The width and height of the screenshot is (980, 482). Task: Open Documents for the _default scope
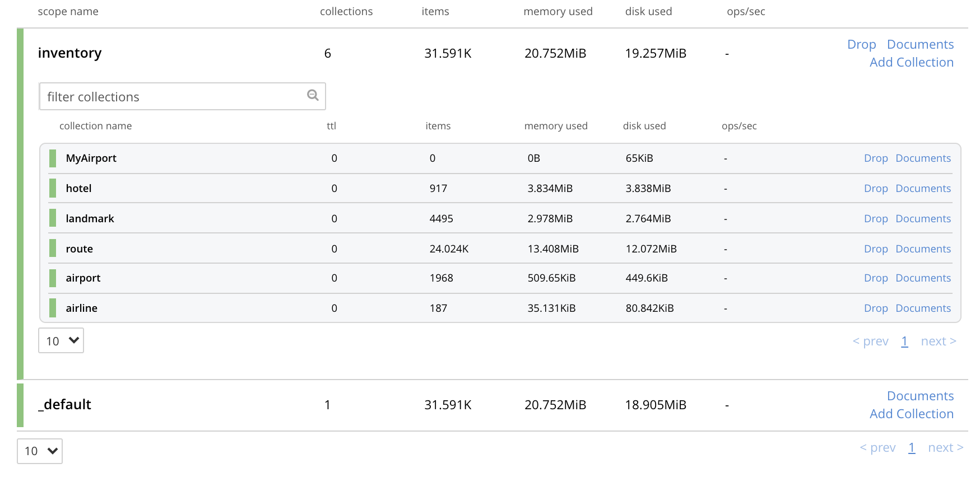coord(920,396)
